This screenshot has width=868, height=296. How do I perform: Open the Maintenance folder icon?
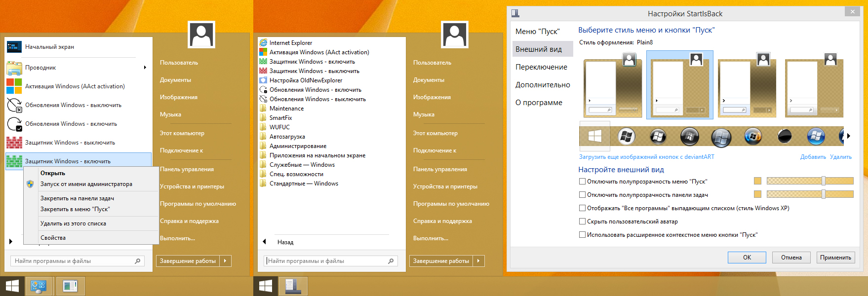click(263, 109)
